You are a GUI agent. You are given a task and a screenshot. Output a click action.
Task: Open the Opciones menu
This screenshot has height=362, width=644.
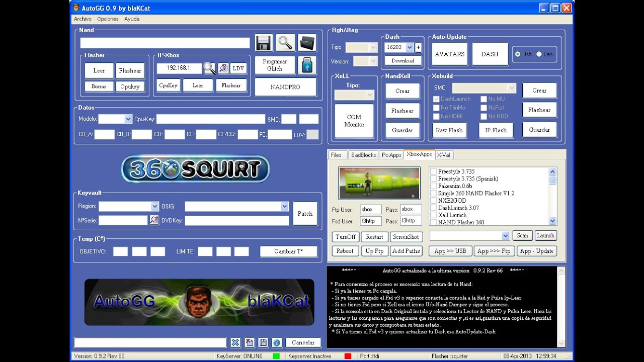[108, 19]
